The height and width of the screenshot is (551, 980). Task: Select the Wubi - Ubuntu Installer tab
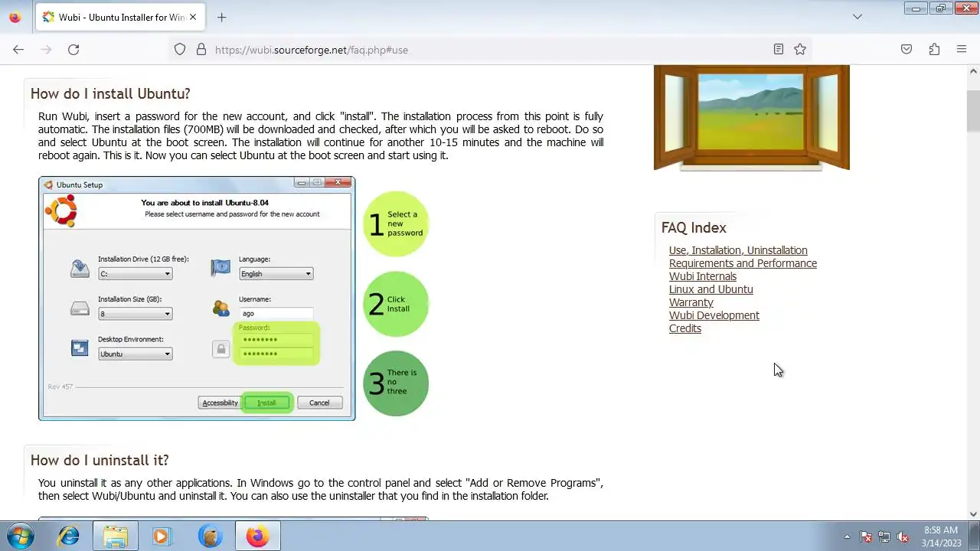point(120,17)
